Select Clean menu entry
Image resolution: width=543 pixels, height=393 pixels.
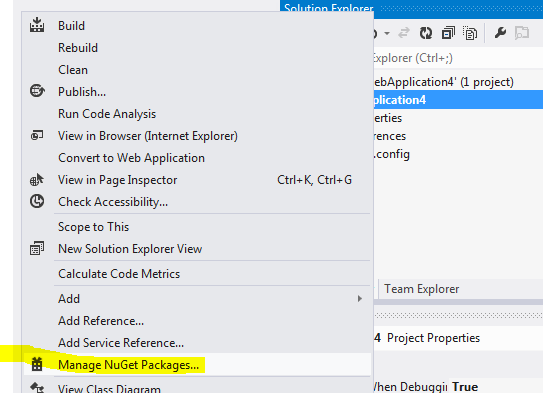197,70
